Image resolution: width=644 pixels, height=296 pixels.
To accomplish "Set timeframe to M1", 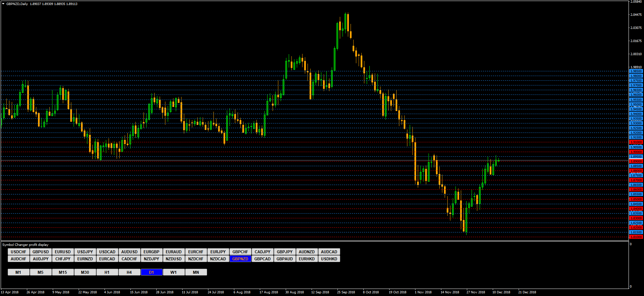I will [x=18, y=272].
